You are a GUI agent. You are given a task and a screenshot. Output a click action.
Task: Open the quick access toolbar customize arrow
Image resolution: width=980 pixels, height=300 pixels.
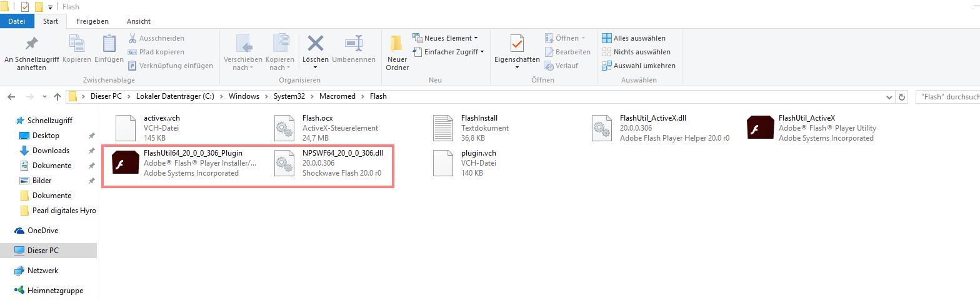tap(50, 7)
